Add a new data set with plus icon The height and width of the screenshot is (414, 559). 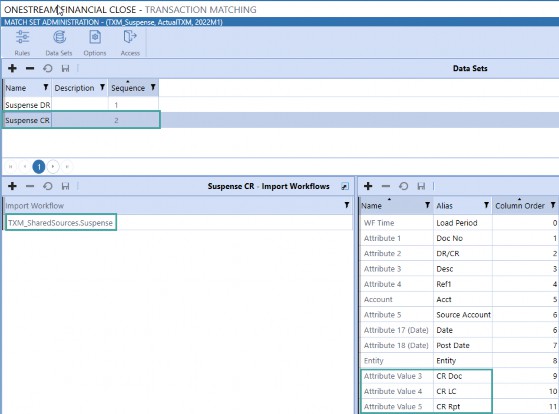click(x=12, y=68)
